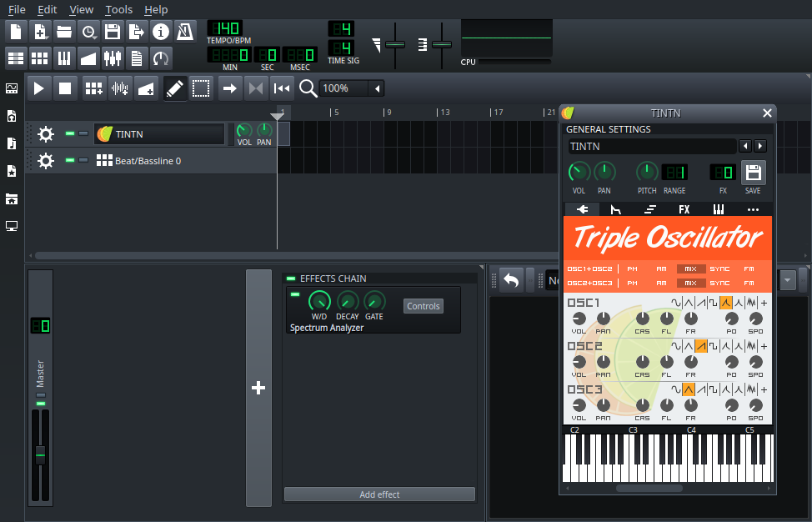Open the Piano Roll icon

click(64, 58)
